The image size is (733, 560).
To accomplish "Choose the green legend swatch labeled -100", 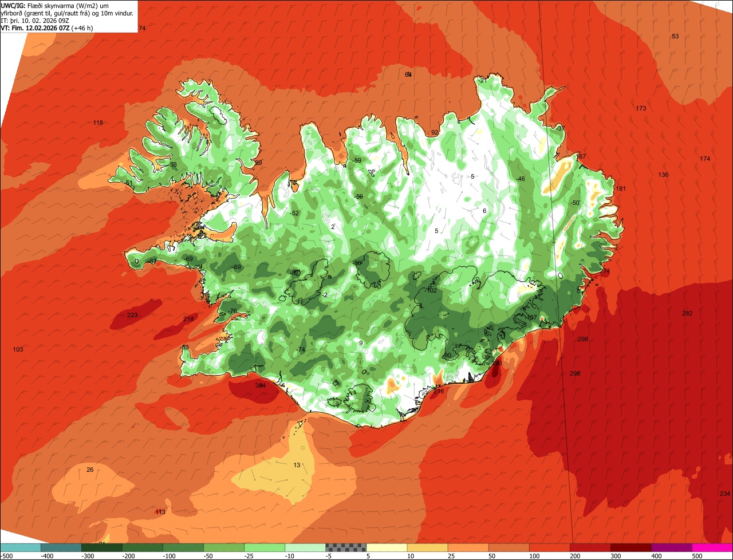I will tap(183, 547).
